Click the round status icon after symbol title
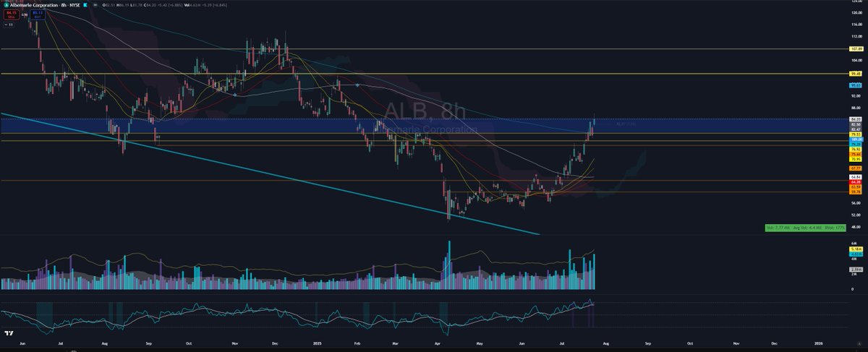The width and height of the screenshot is (868, 352). (x=95, y=5)
